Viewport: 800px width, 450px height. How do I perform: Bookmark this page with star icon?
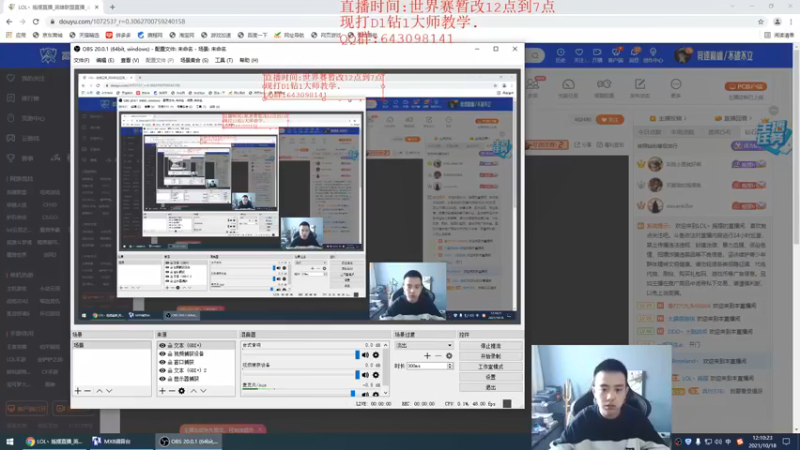761,21
